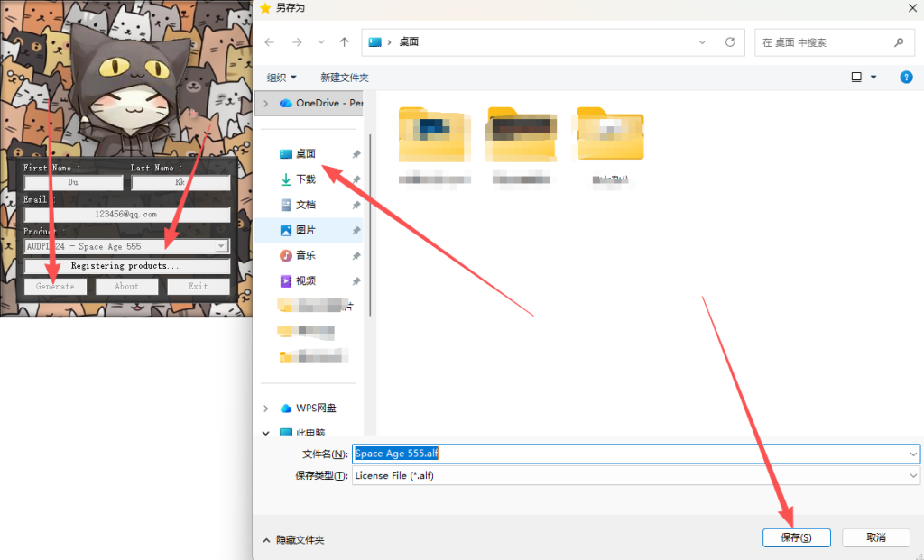Screen dimensions: 924x560
Task: Click the pin icon next to 桌面
Action: pos(356,154)
